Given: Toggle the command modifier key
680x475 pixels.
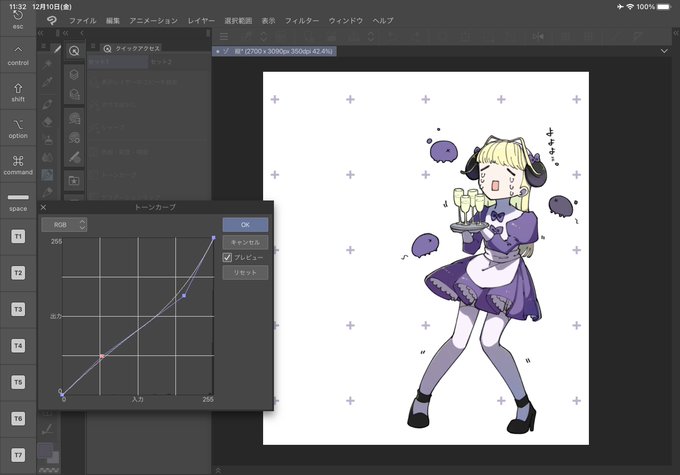Looking at the screenshot, I should tap(18, 165).
